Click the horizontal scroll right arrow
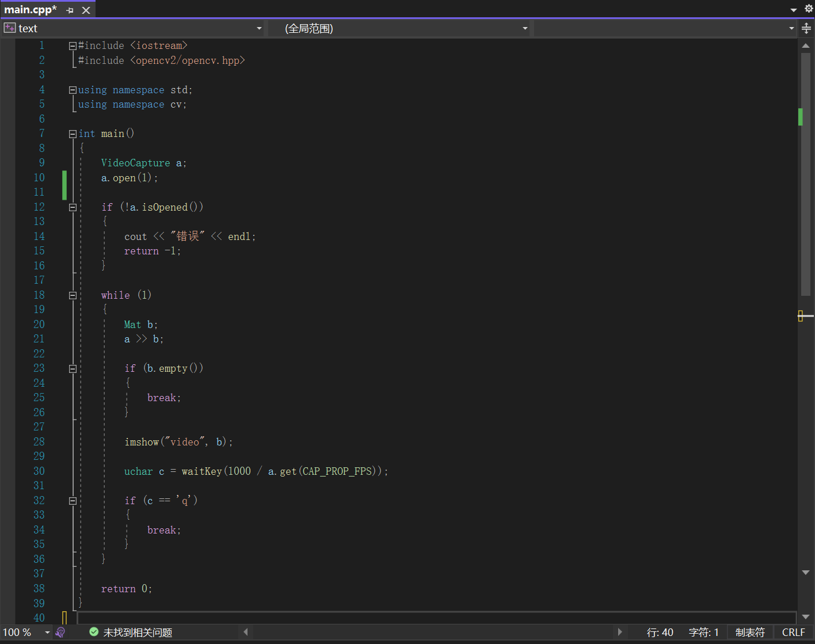Viewport: 815px width, 644px height. tap(620, 632)
